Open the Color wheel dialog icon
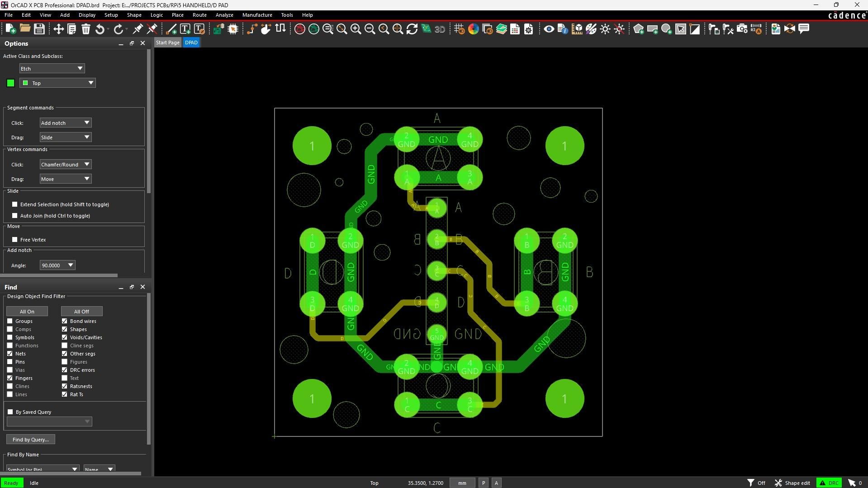868x488 pixels. pos(473,29)
